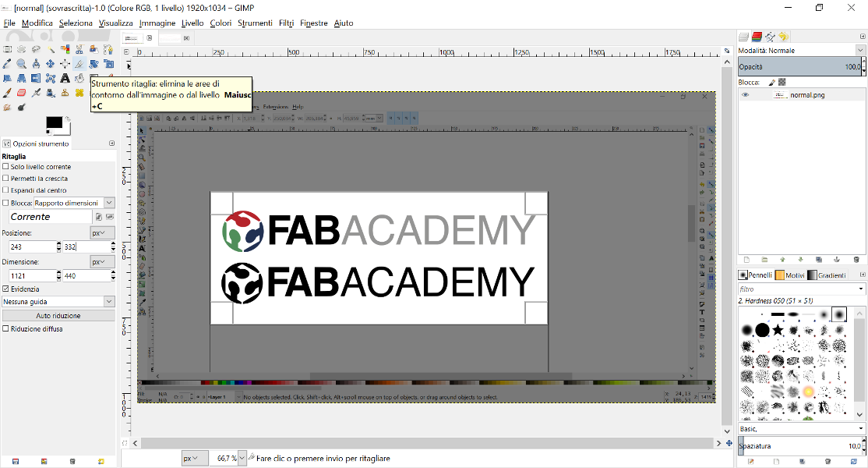Open the File menu
868x468 pixels.
tap(9, 23)
